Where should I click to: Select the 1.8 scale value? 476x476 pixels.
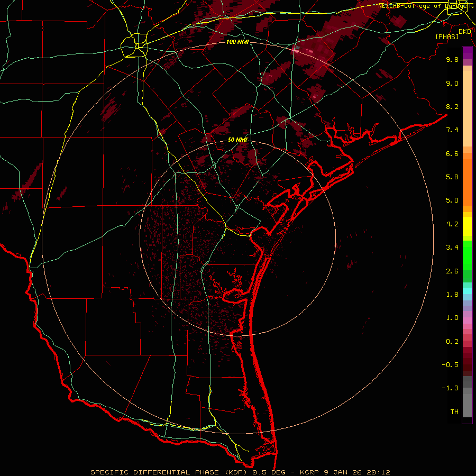pos(452,295)
